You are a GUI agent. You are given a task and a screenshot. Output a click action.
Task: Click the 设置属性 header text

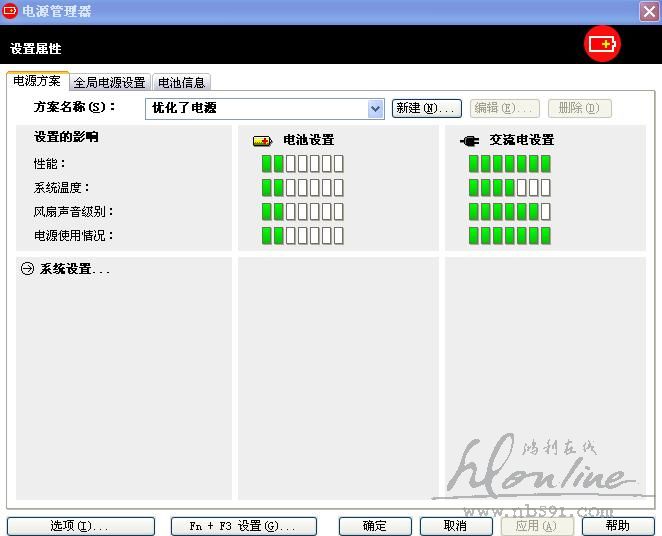tap(36, 49)
